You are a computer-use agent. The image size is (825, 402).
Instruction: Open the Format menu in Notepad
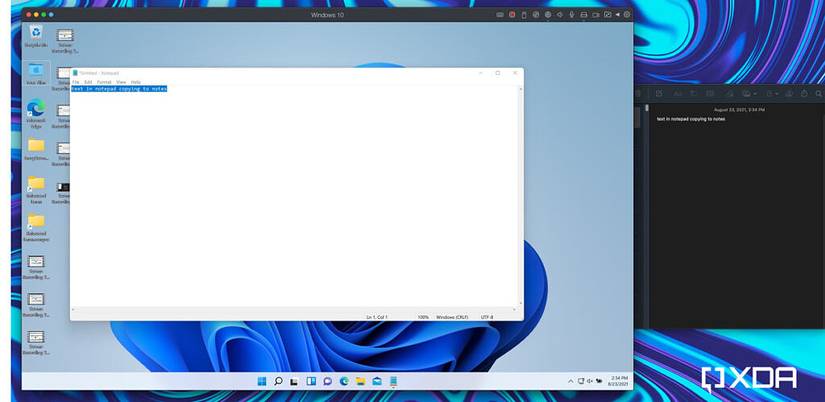104,82
